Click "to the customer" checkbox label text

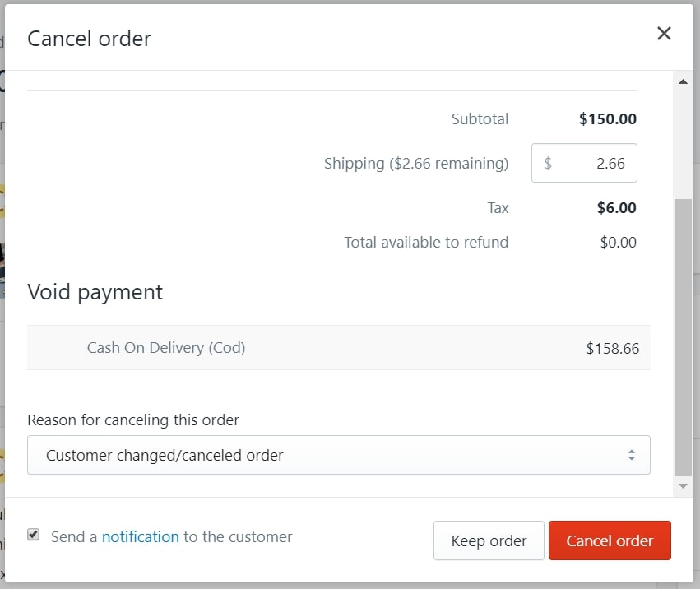coord(238,537)
